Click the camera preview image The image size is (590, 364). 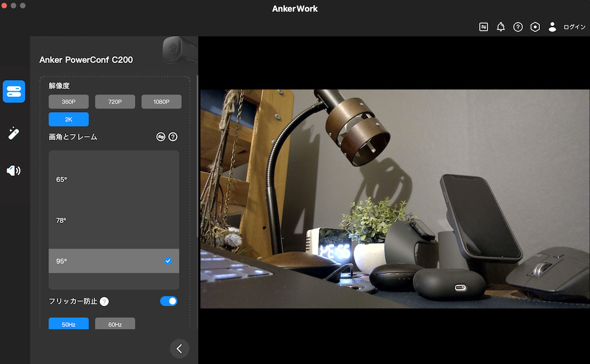pos(395,199)
